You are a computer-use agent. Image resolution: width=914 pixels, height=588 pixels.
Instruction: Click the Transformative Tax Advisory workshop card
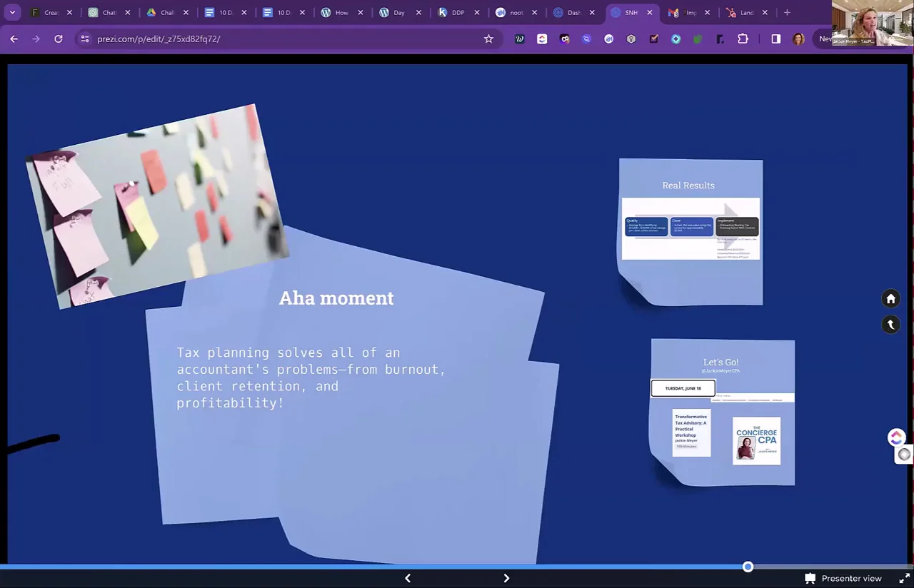[691, 432]
